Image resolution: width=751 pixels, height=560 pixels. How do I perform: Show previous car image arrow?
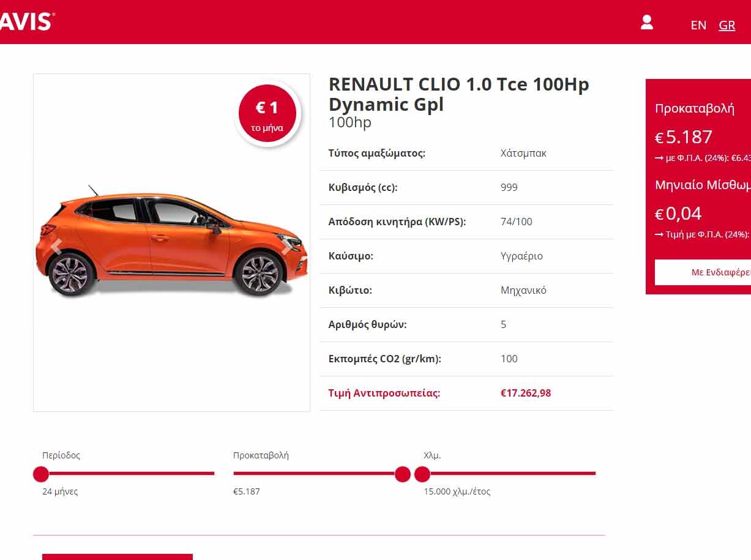56,246
